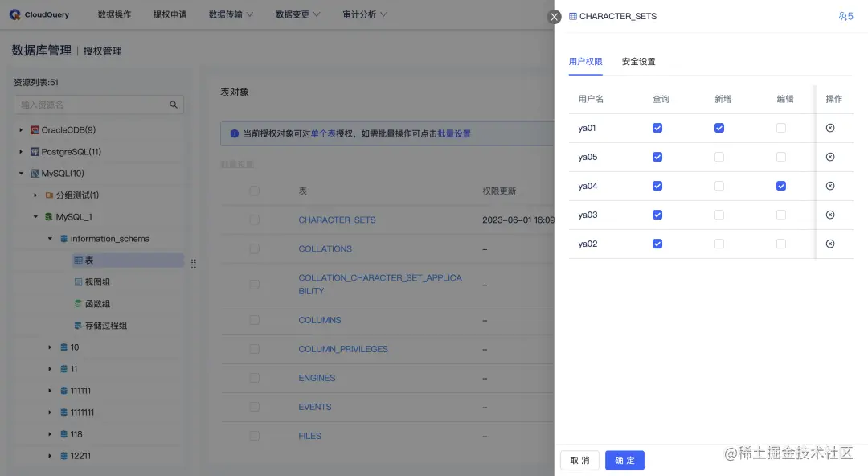
Task: Switch to the 用户权限 tab
Action: pyautogui.click(x=585, y=61)
